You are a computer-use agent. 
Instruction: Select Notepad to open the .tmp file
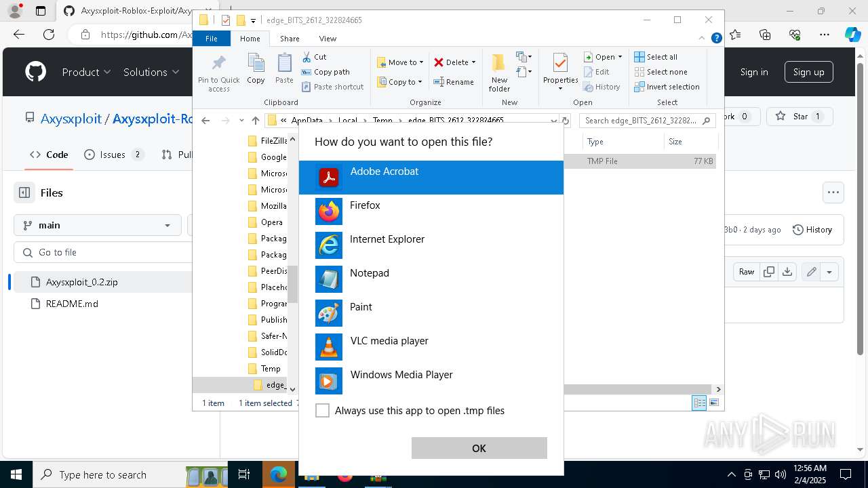(x=431, y=279)
